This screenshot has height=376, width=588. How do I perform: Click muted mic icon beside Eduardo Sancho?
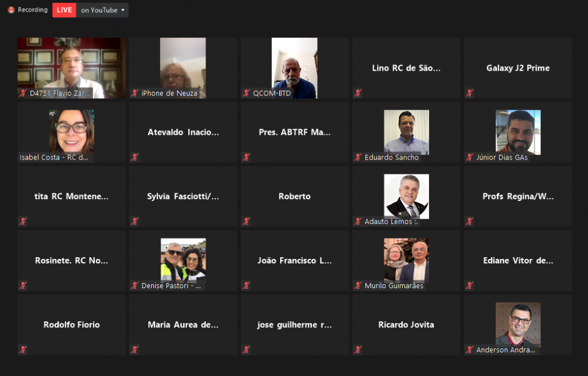click(358, 157)
